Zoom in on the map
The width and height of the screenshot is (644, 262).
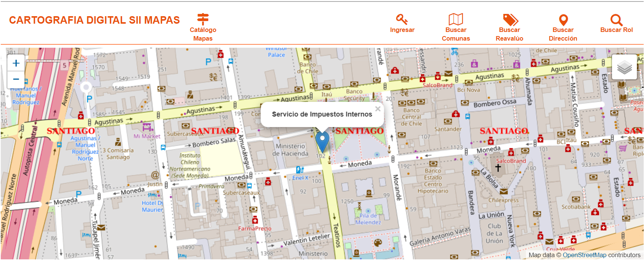(16, 63)
